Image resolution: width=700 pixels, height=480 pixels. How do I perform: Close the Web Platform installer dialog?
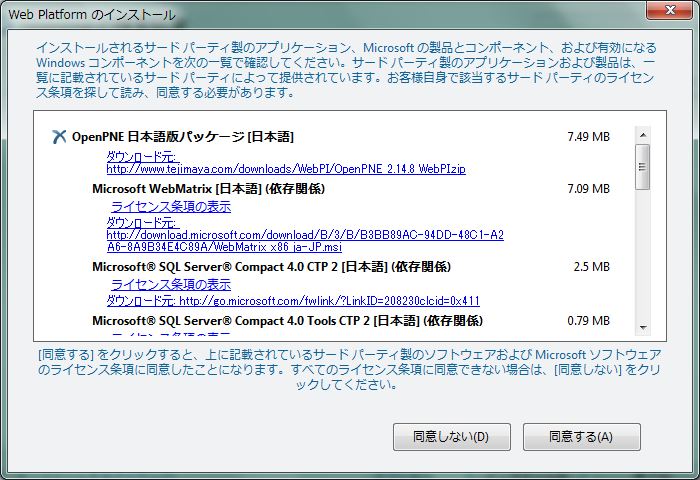click(664, 11)
